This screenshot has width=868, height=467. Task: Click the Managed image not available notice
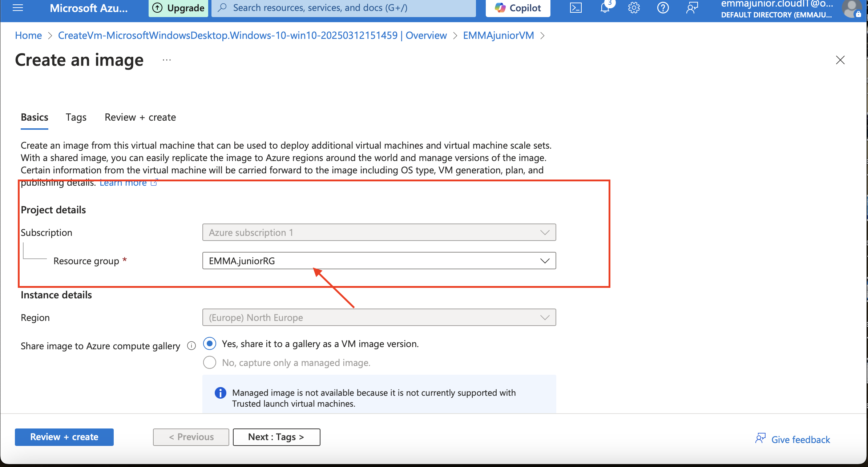(x=379, y=395)
